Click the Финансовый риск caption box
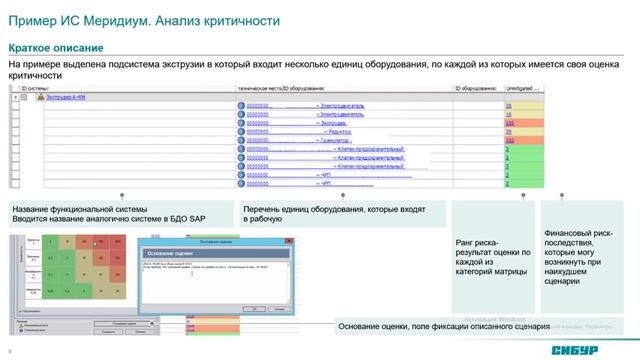This screenshot has height=360, width=640. [x=582, y=257]
